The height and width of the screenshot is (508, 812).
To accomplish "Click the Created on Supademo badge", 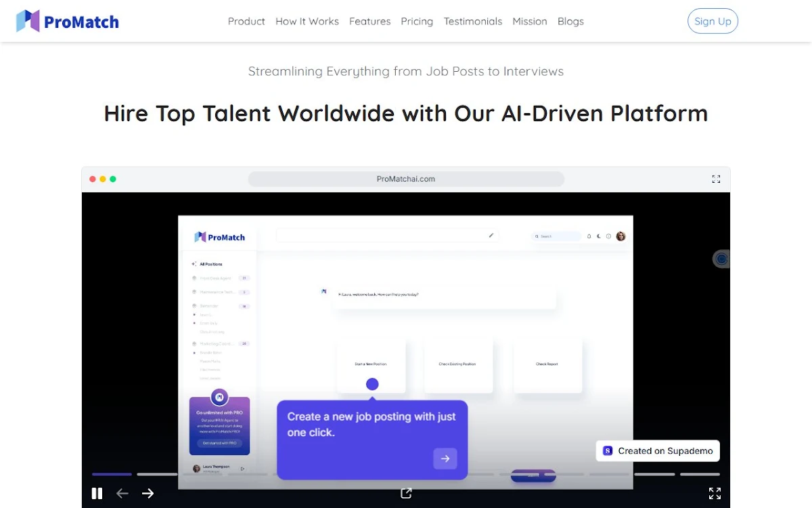I will click(x=658, y=451).
